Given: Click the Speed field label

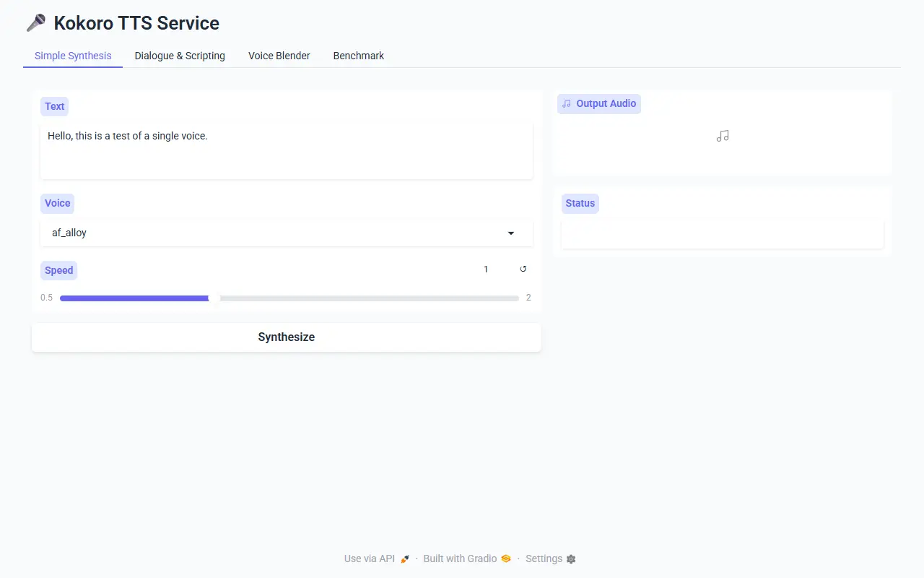Looking at the screenshot, I should (59, 271).
